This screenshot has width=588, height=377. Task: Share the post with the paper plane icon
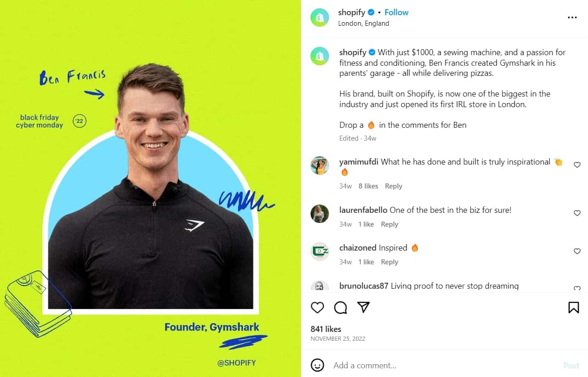363,307
